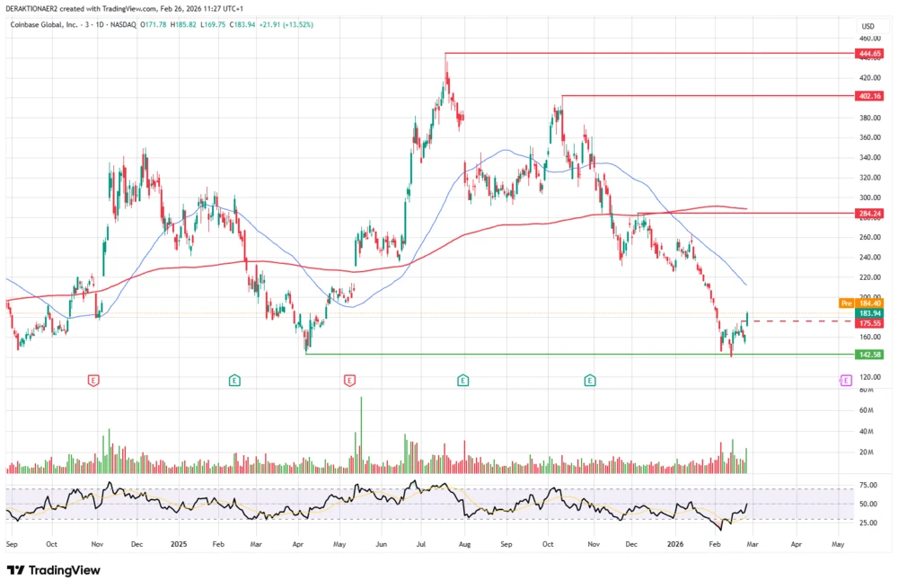The width and height of the screenshot is (898, 588).
Task: Select the NASDAQ exchange label in legend
Action: (125, 26)
